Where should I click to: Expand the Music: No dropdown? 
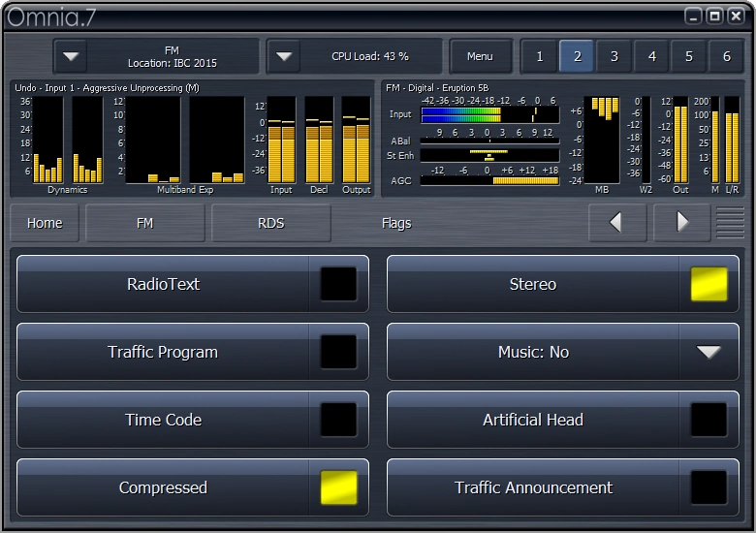[709, 352]
